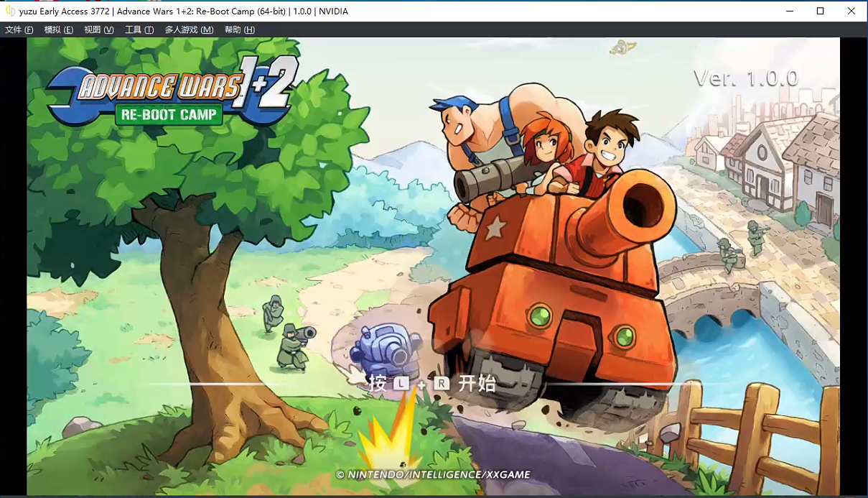Open the 视图 (V) menu
Screen dimensions: 868x498
(x=99, y=29)
